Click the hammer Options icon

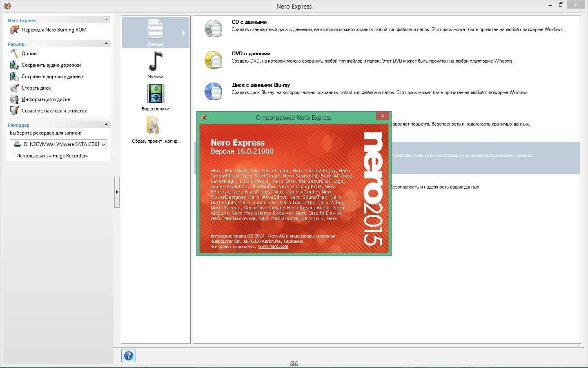tap(14, 54)
